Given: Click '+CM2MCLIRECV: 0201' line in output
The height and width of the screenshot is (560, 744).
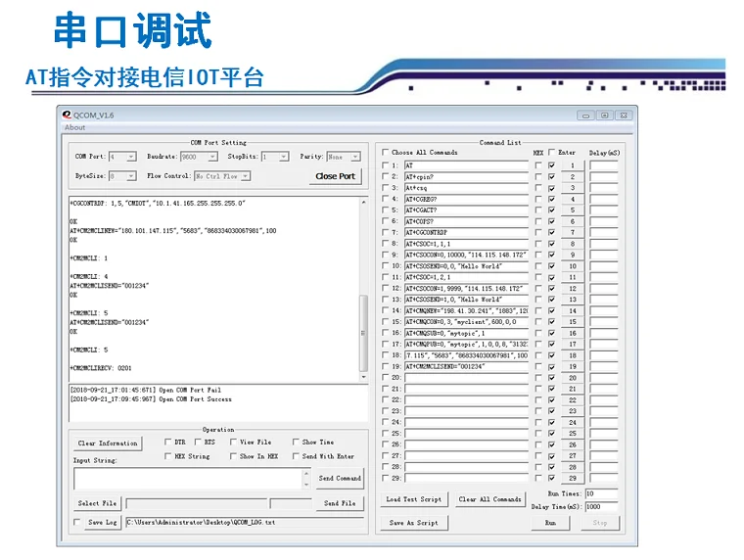Looking at the screenshot, I should coord(101,368).
